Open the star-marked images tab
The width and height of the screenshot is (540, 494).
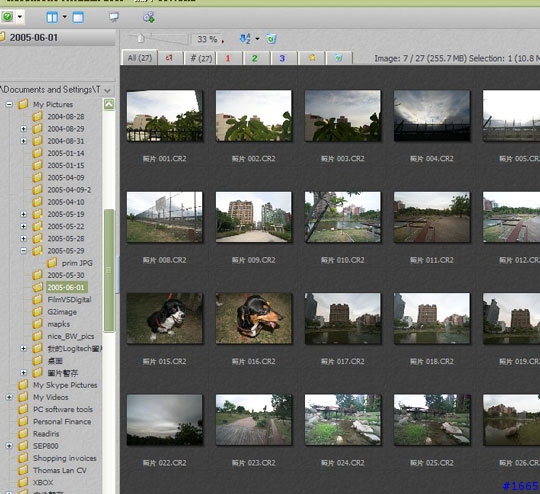(x=312, y=58)
